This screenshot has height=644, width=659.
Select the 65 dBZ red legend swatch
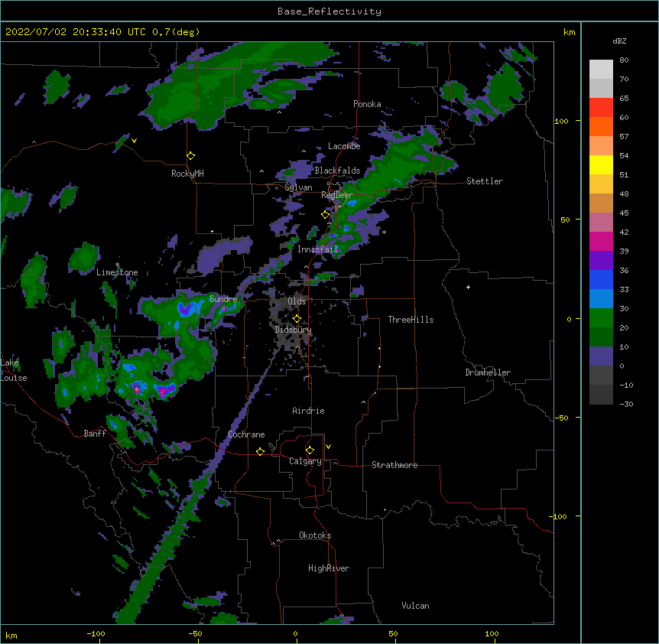pos(601,107)
